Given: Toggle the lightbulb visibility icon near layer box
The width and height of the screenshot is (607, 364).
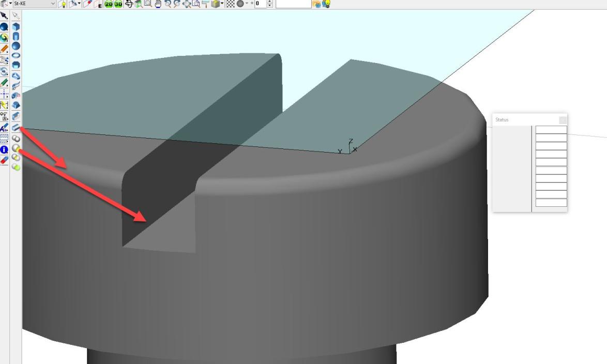Looking at the screenshot, I should click(x=63, y=4).
